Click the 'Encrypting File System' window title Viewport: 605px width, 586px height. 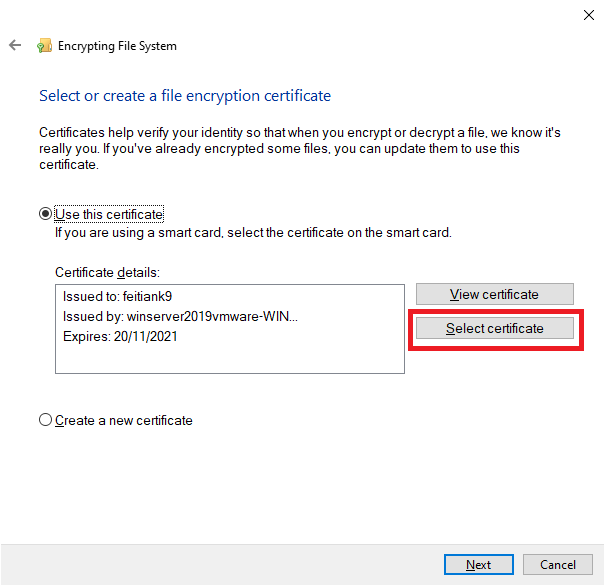click(x=117, y=46)
